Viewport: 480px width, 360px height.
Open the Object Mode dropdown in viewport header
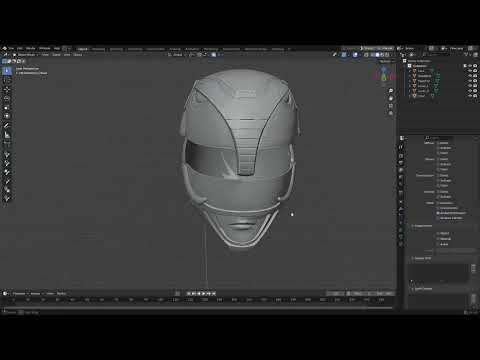pyautogui.click(x=26, y=55)
